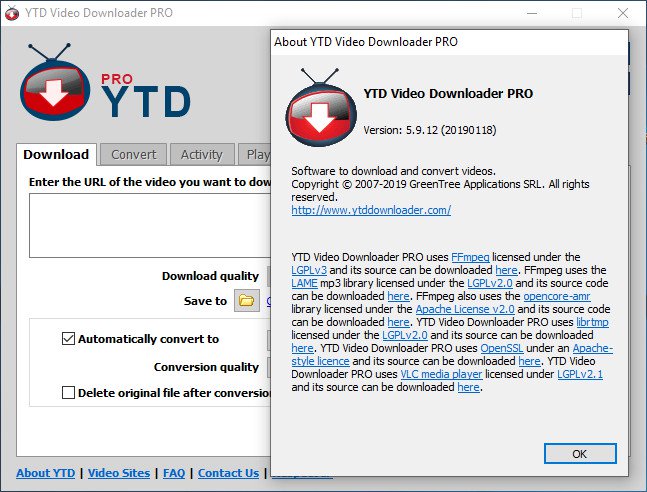647x492 pixels.
Task: Open the Video Sites link
Action: pos(119,473)
